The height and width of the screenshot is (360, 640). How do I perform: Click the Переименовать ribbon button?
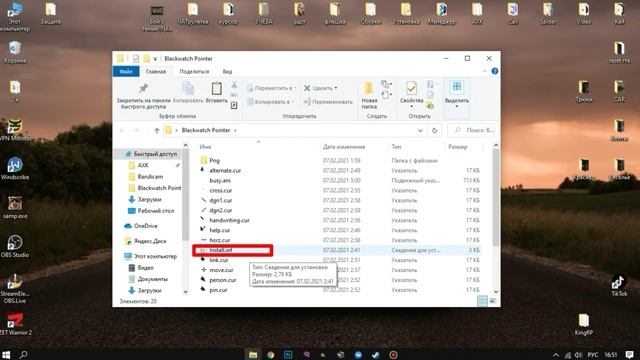point(328,102)
